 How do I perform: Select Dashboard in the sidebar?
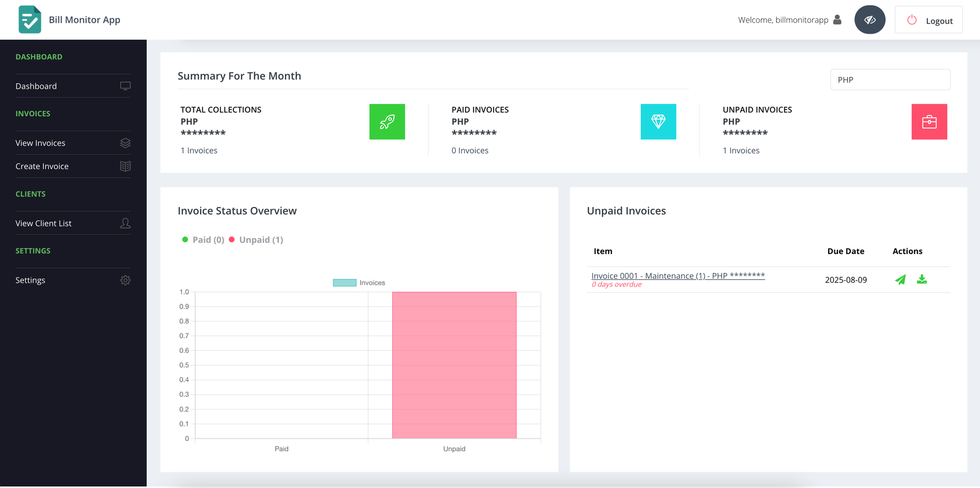pyautogui.click(x=36, y=86)
